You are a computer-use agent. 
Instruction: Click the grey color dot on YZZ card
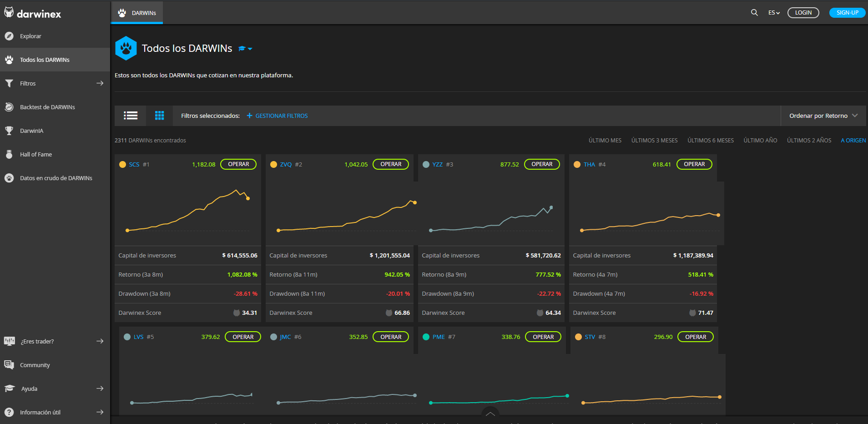pyautogui.click(x=426, y=164)
